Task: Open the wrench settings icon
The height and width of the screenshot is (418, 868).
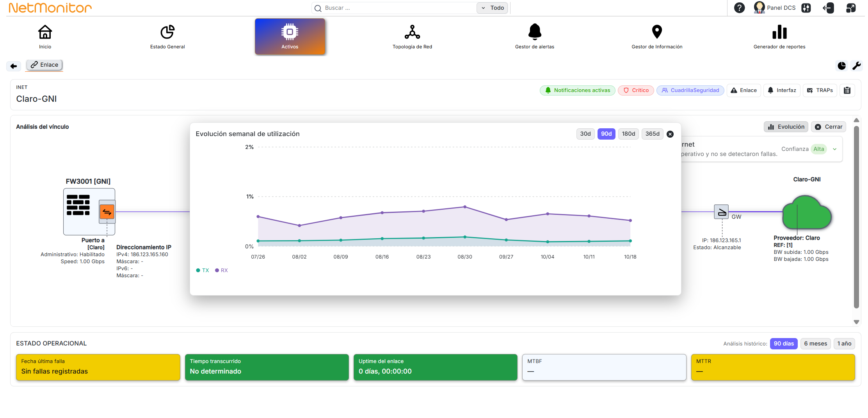Action: pyautogui.click(x=857, y=66)
